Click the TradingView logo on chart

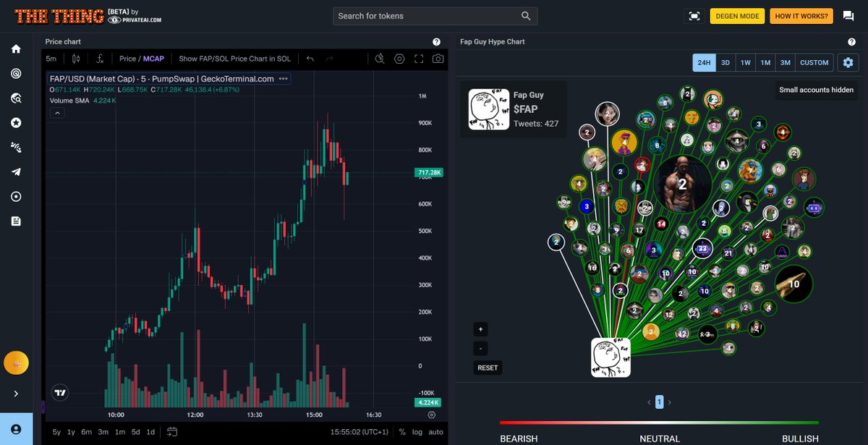(60, 393)
